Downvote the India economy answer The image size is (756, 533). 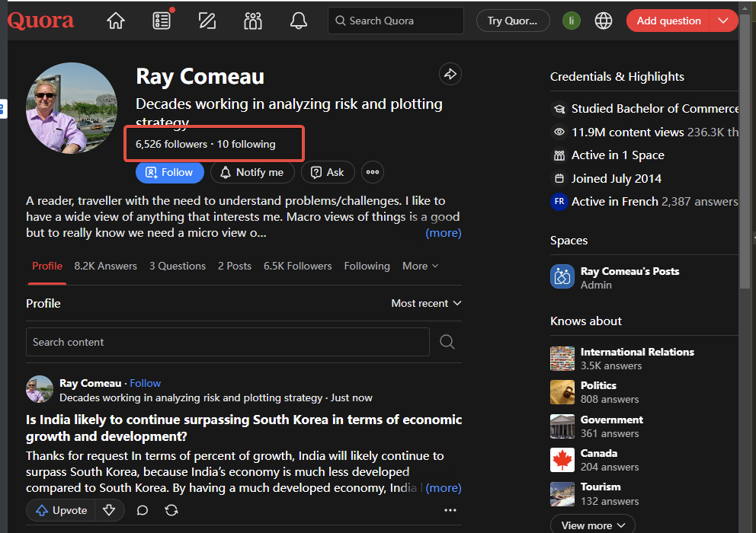(110, 510)
